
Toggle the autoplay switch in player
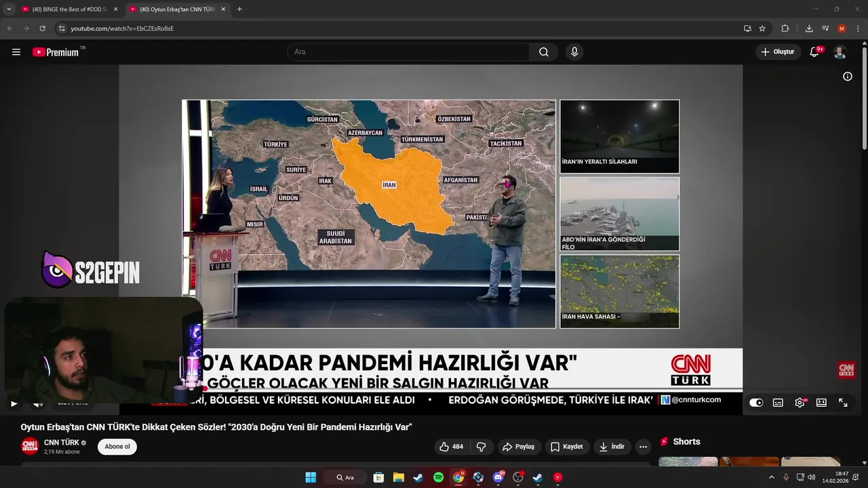[756, 403]
